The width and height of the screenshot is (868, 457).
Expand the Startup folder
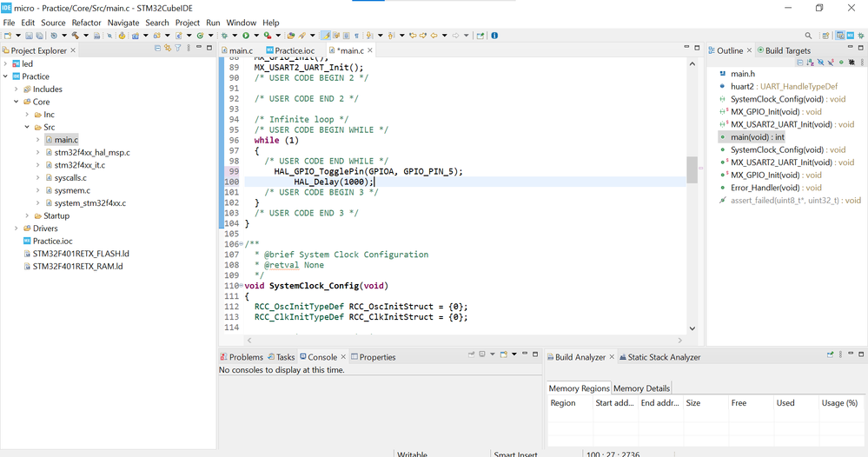pyautogui.click(x=27, y=215)
